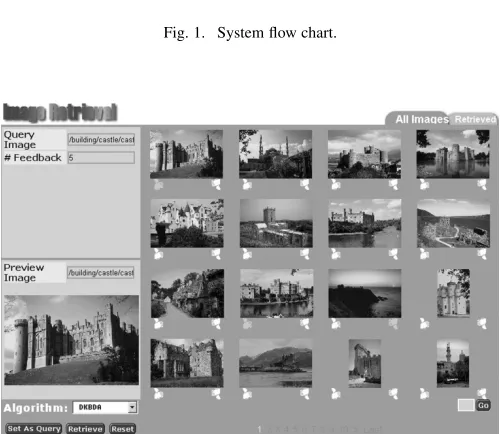The image size is (500, 434).
Task: Thumbs-down the hilltop castle ruin under clouds
Action: click(394, 185)
